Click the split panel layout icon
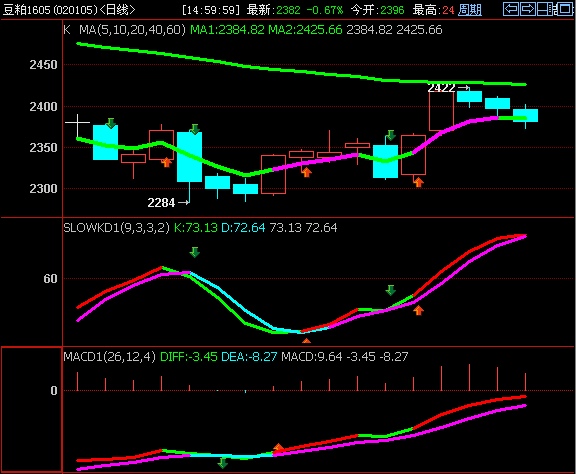 (x=546, y=9)
